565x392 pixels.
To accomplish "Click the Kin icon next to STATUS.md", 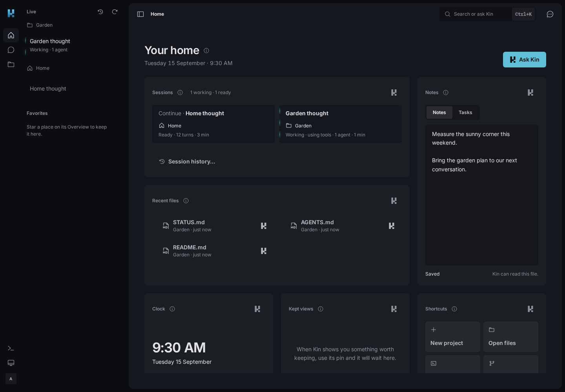I will tap(264, 226).
